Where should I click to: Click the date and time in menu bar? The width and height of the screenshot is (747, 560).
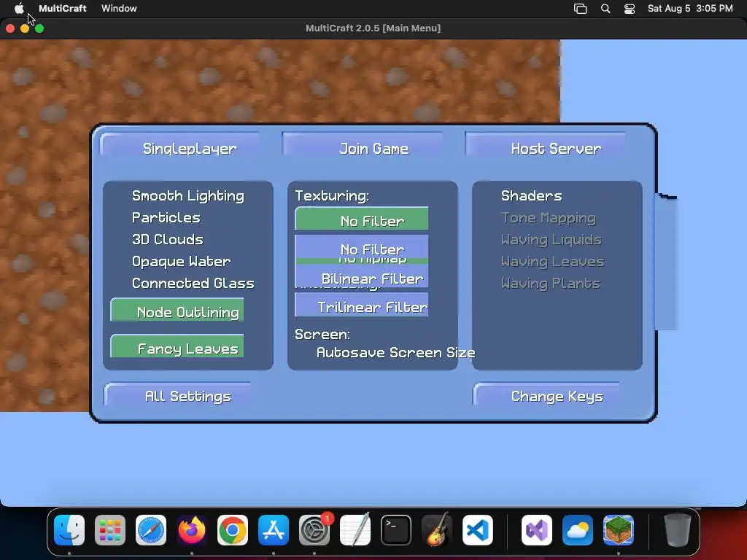tap(690, 8)
